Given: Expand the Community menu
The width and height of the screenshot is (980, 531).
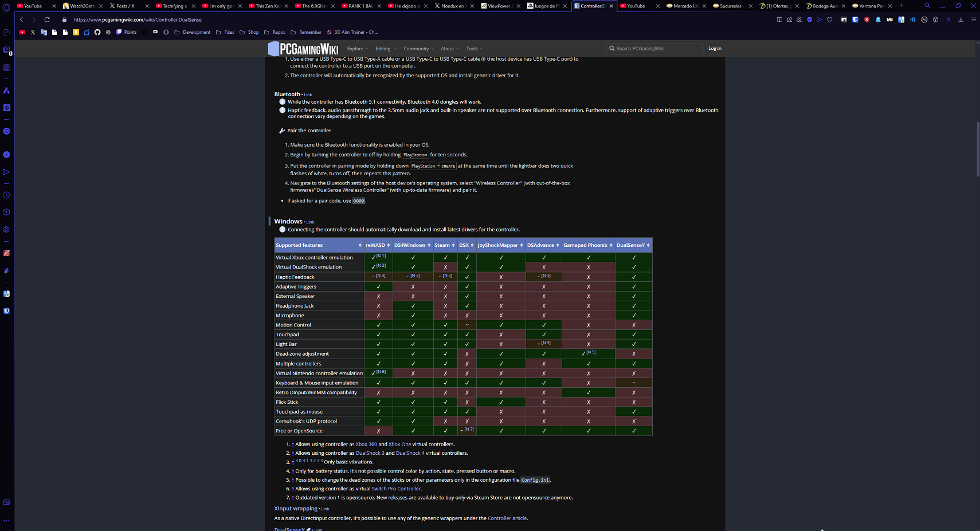Looking at the screenshot, I should coord(418,49).
